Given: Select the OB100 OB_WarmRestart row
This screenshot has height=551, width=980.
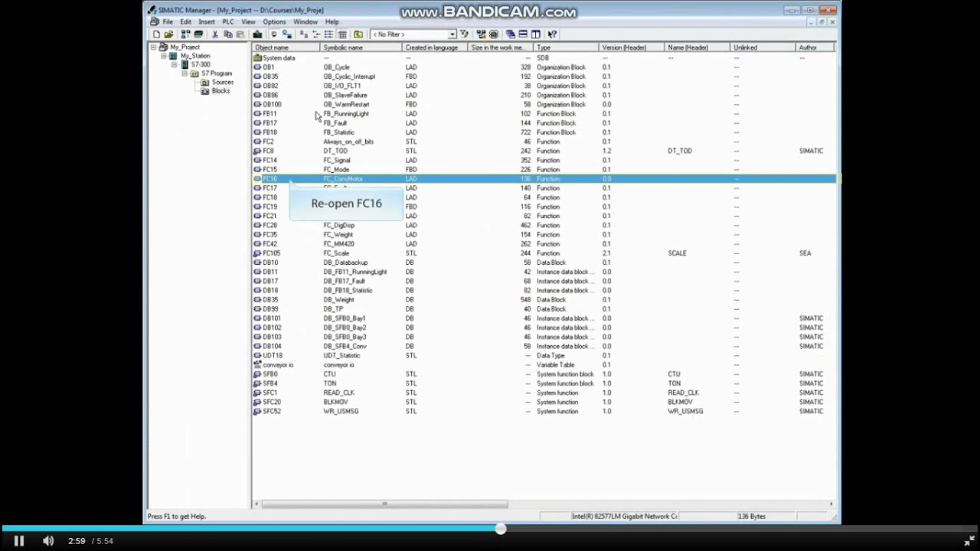Looking at the screenshot, I should coord(544,105).
